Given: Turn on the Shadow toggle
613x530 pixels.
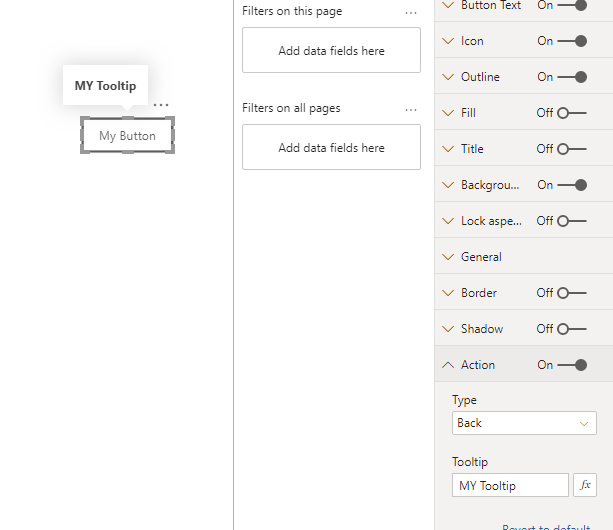Looking at the screenshot, I should point(572,329).
